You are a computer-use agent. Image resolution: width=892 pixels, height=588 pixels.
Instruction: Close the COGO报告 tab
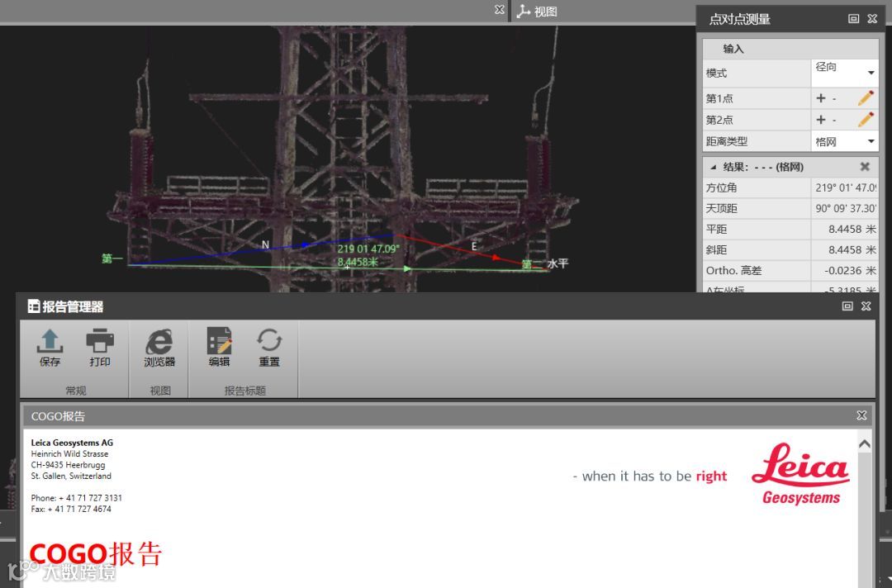tap(861, 415)
